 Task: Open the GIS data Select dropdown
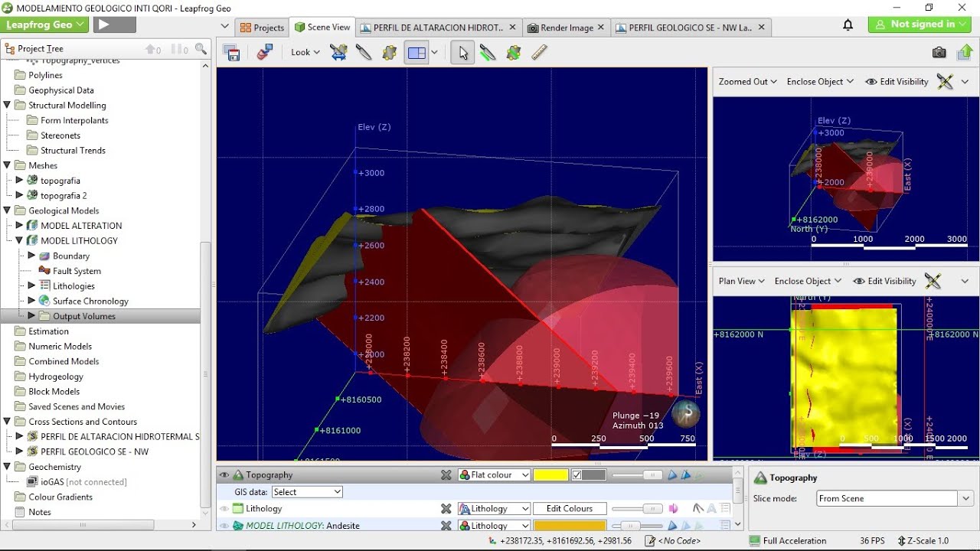307,492
